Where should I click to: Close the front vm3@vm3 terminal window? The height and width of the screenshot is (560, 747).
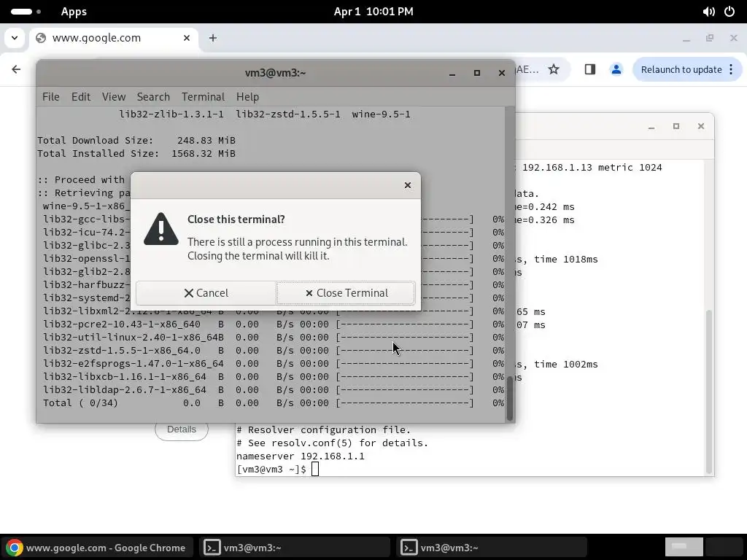[x=502, y=74]
